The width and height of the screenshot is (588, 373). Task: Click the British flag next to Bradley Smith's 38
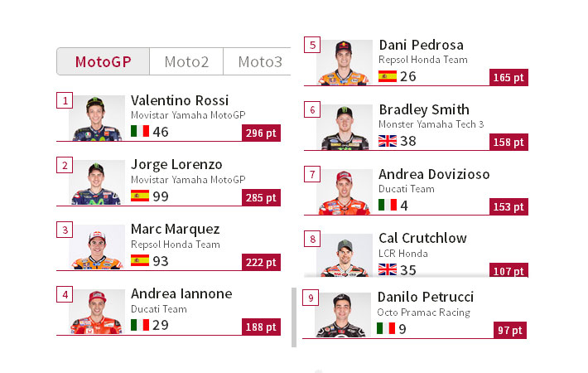pos(388,141)
